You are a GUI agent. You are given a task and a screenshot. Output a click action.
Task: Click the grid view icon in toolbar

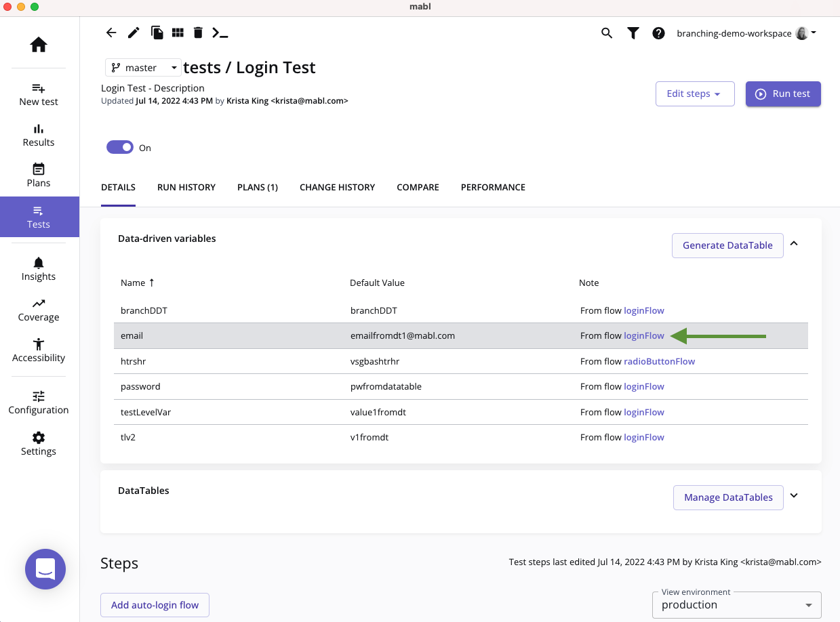[x=178, y=33]
